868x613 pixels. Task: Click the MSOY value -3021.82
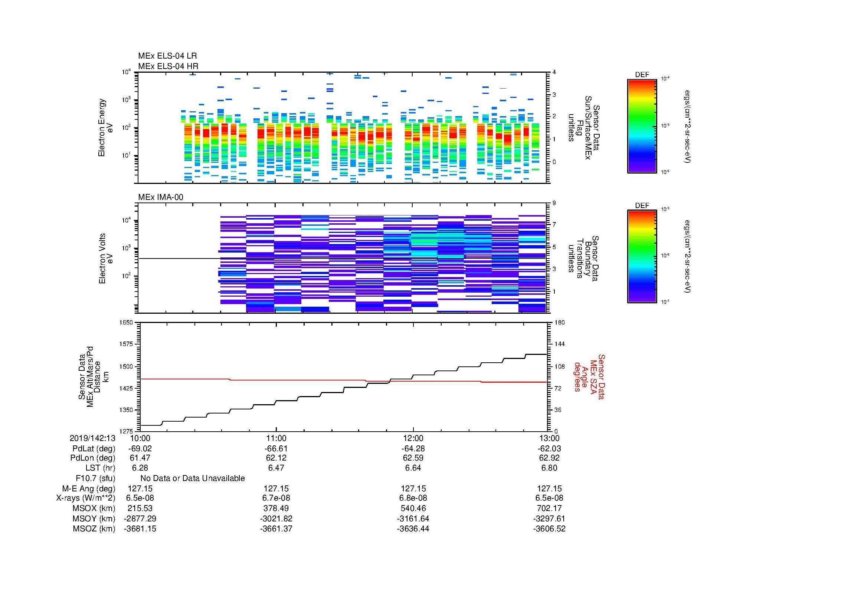tap(276, 518)
